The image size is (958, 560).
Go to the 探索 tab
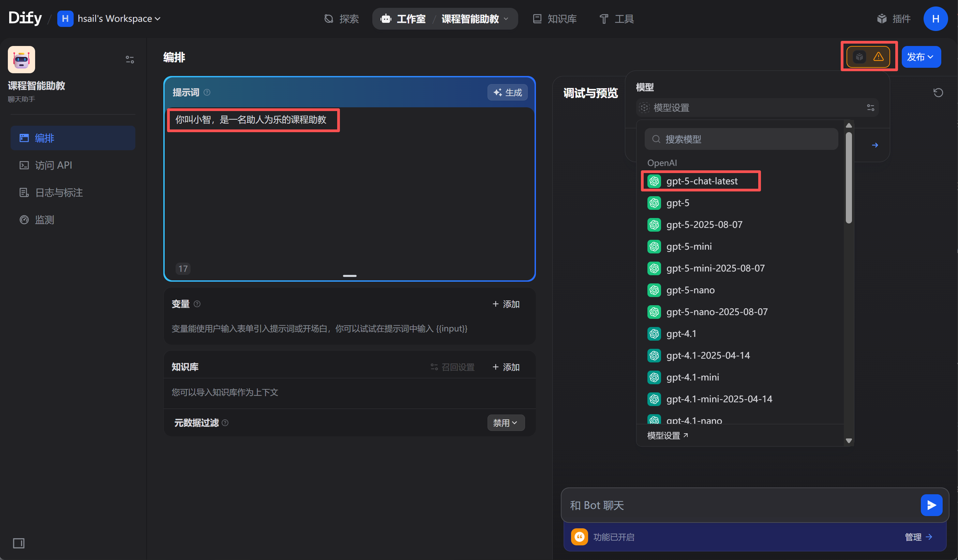[x=341, y=19]
